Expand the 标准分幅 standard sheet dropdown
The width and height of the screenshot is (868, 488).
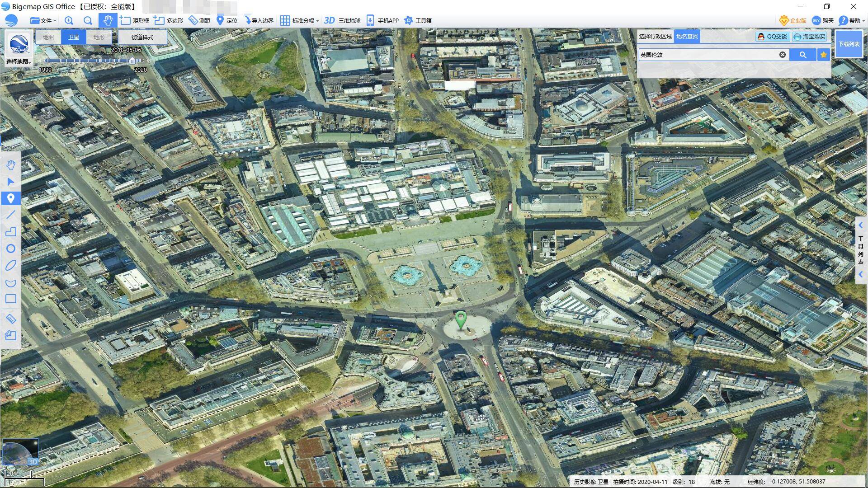[299, 20]
